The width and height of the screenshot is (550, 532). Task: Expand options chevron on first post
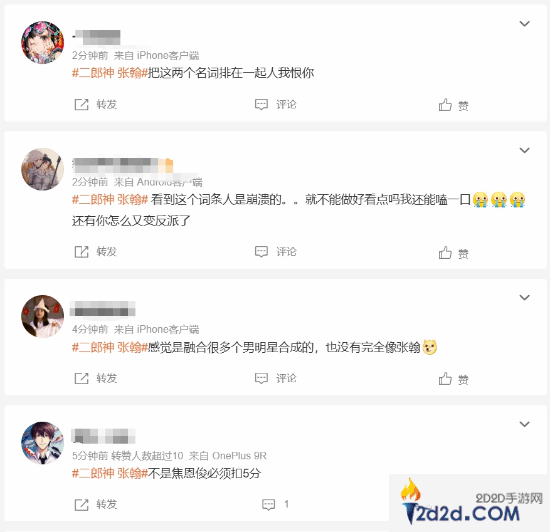[524, 23]
